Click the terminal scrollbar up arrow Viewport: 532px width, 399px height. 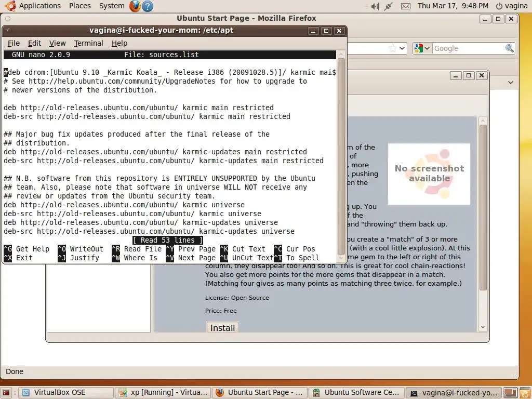(341, 54)
